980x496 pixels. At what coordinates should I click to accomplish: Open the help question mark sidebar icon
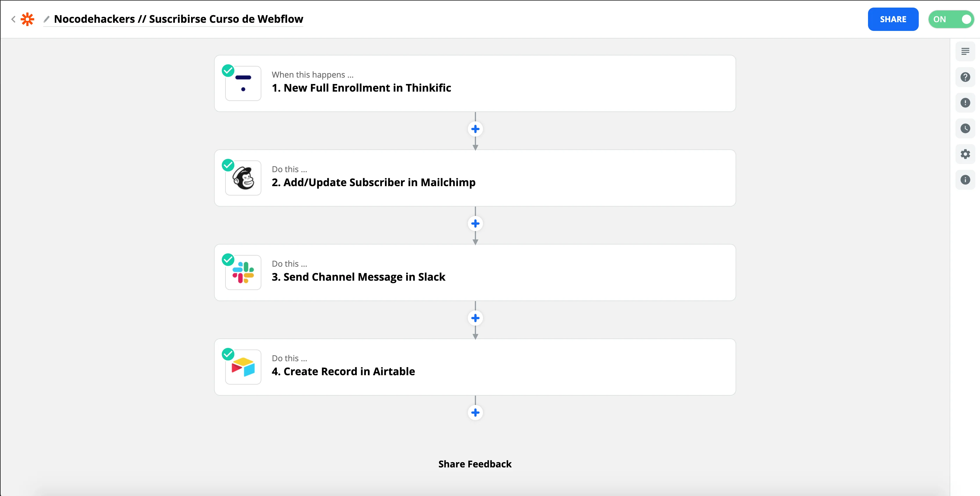click(965, 77)
